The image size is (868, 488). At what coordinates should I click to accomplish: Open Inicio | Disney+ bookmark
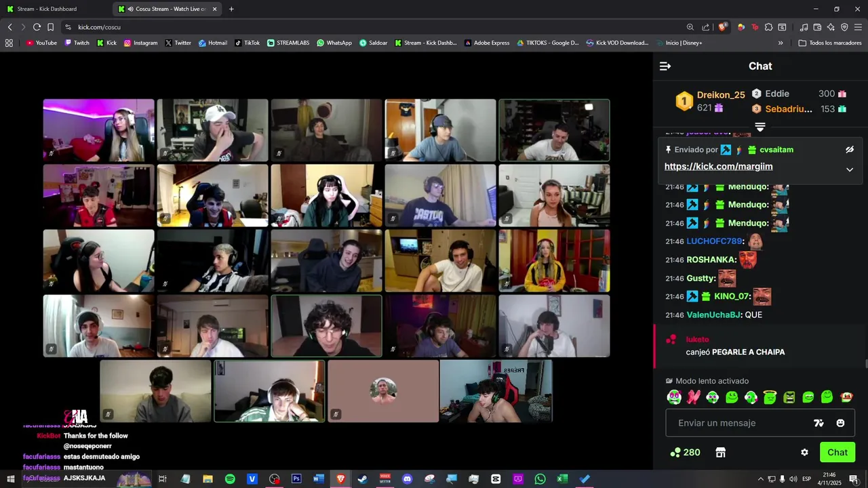[679, 43]
